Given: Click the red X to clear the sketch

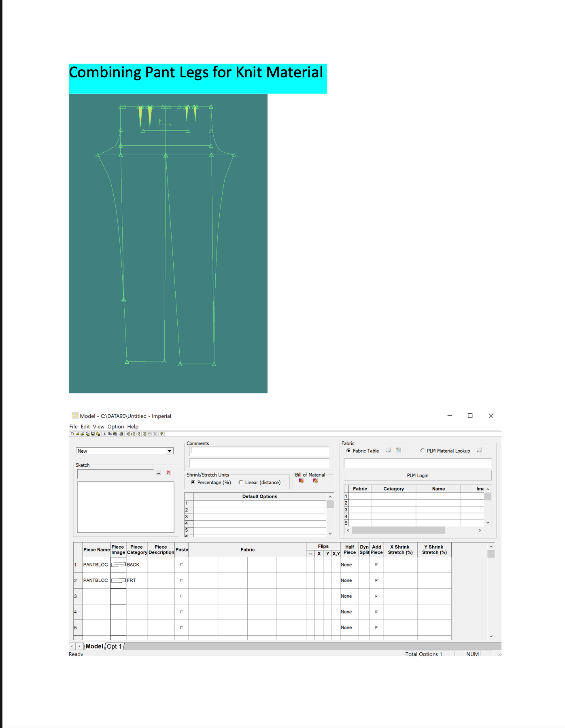Looking at the screenshot, I should pyautogui.click(x=169, y=473).
